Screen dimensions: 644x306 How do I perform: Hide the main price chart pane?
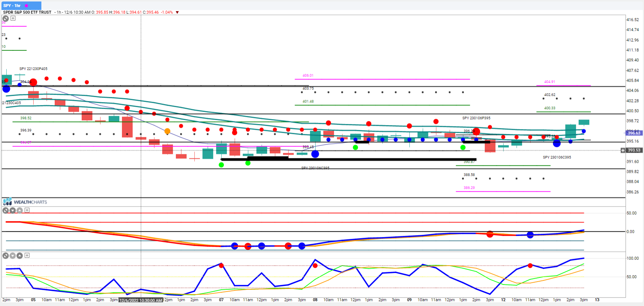pyautogui.click(x=6, y=19)
